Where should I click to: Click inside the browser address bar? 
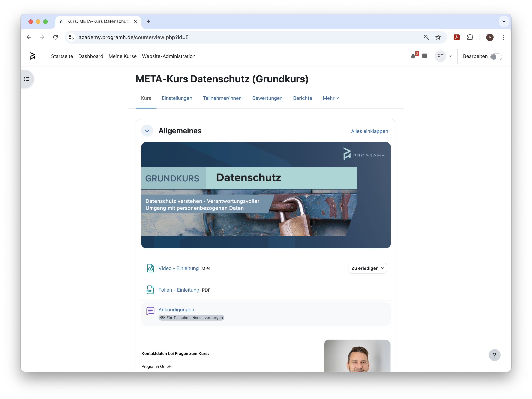click(134, 37)
